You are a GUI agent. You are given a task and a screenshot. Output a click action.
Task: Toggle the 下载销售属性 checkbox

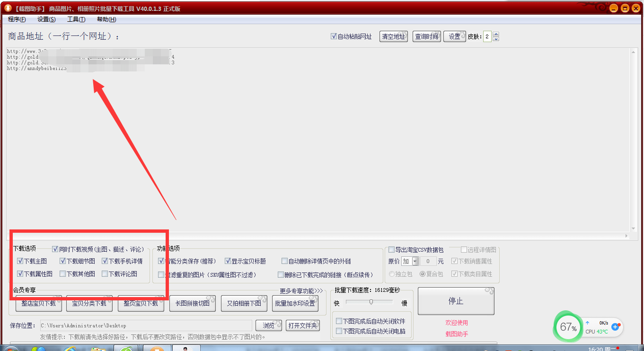point(455,261)
